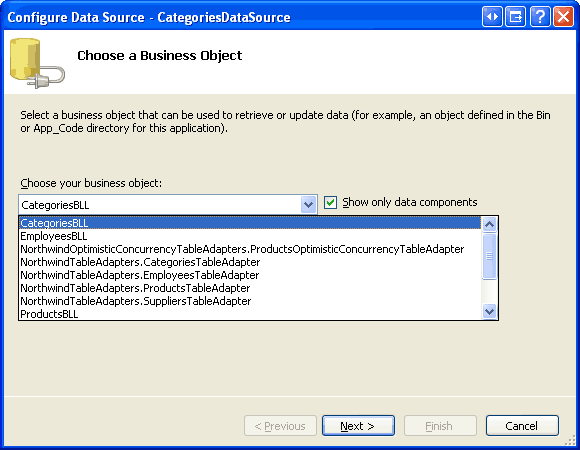Select NorthwindTableAdapters.ProductsTableAdapter

[250, 288]
